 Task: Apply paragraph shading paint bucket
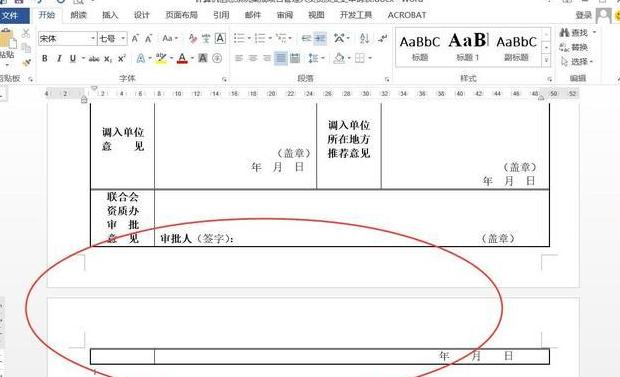pos(339,59)
